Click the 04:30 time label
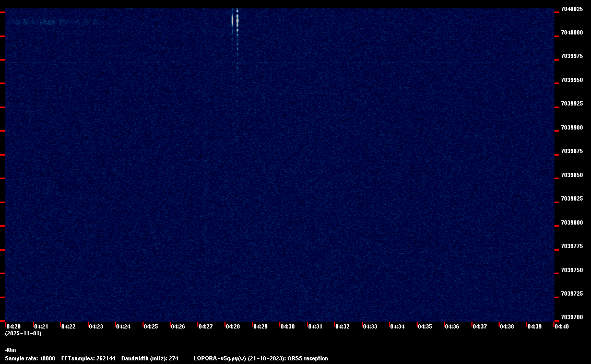 click(288, 326)
